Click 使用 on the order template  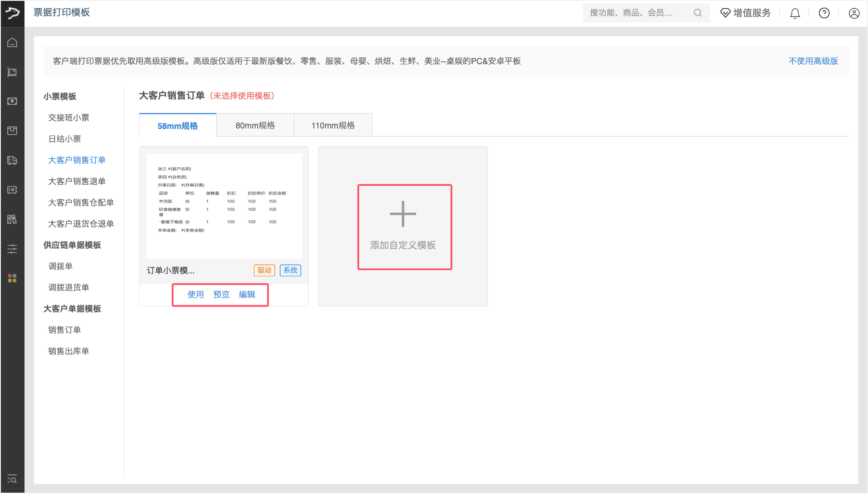195,294
